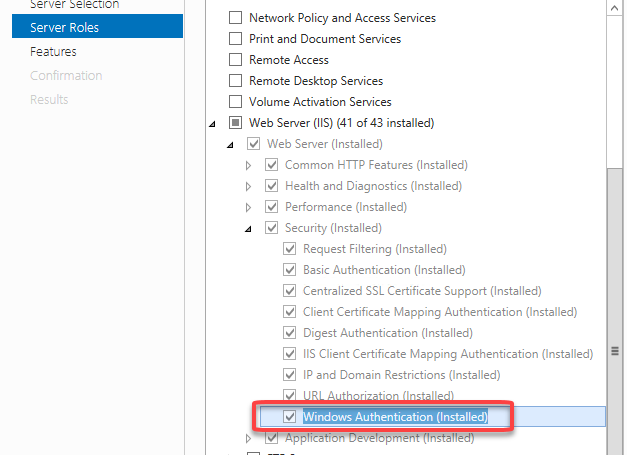The width and height of the screenshot is (627, 455).
Task: Select the Windows Authentication (Installed) item
Action: [x=394, y=417]
